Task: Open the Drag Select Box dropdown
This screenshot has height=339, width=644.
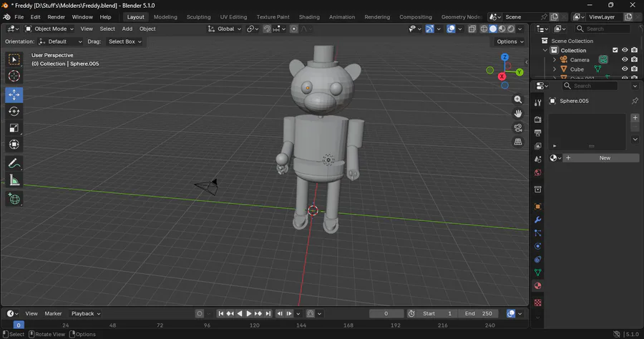Action: [x=125, y=41]
